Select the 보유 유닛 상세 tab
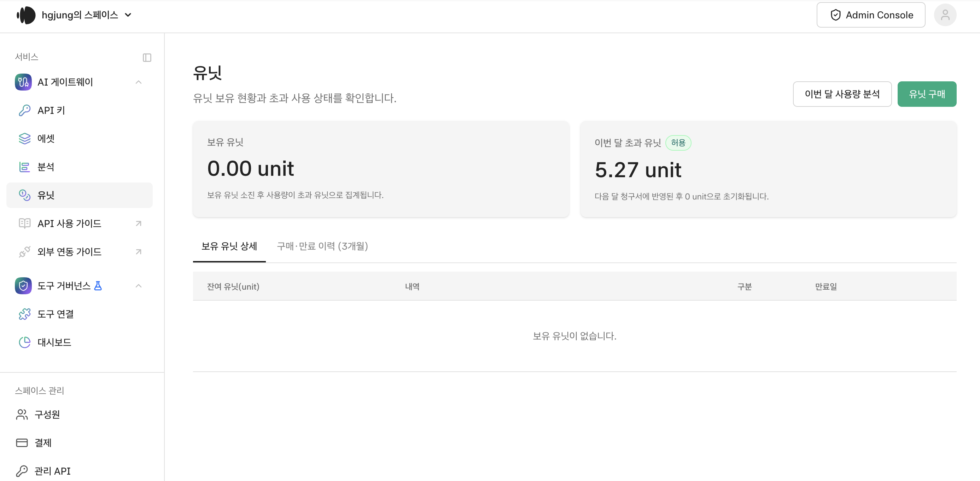Image resolution: width=980 pixels, height=481 pixels. (229, 246)
